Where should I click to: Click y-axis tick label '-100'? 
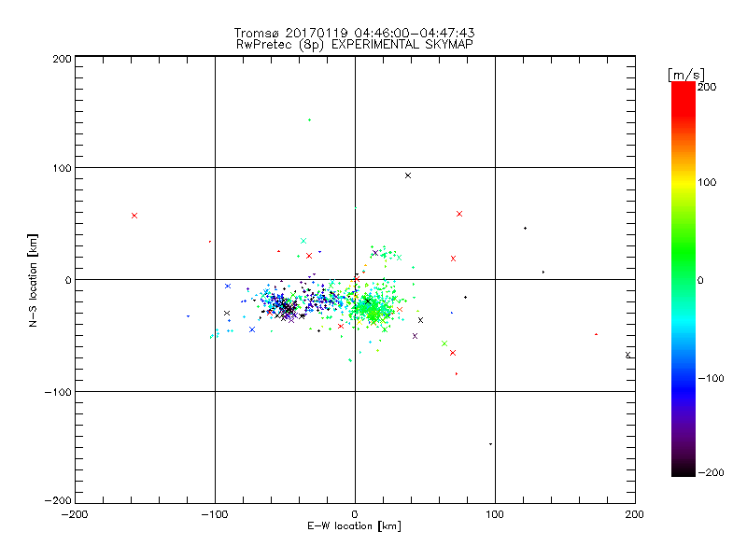click(58, 392)
